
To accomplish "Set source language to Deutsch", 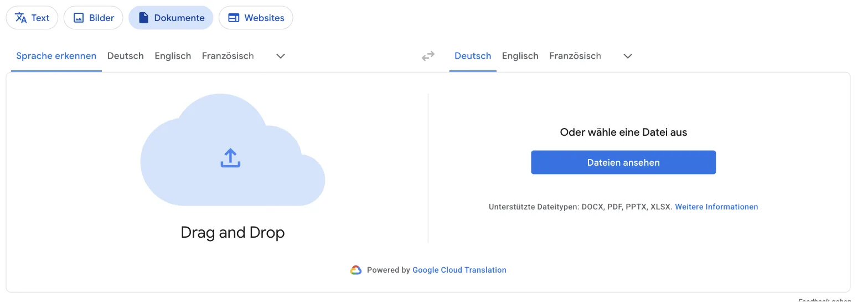I will tap(126, 56).
